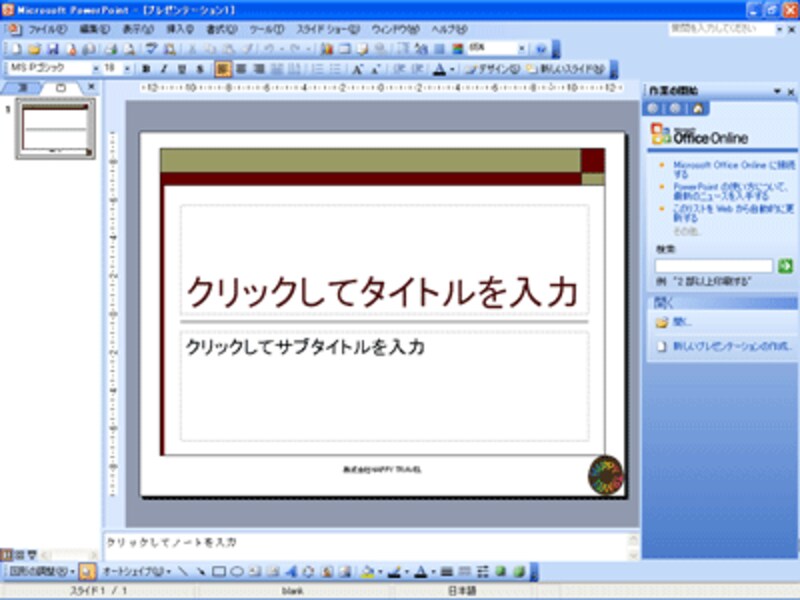Select the Oval drawing tool
The height and width of the screenshot is (600, 800).
237,571
